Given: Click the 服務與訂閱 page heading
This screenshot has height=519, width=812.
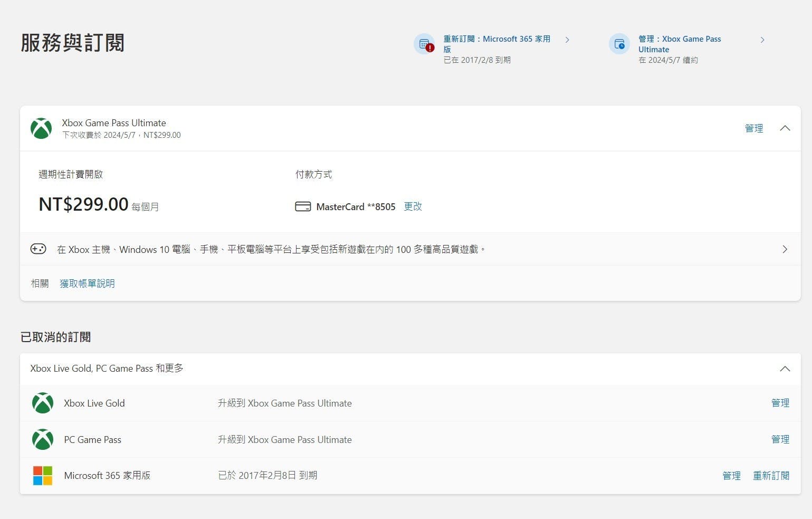Looking at the screenshot, I should click(x=72, y=43).
